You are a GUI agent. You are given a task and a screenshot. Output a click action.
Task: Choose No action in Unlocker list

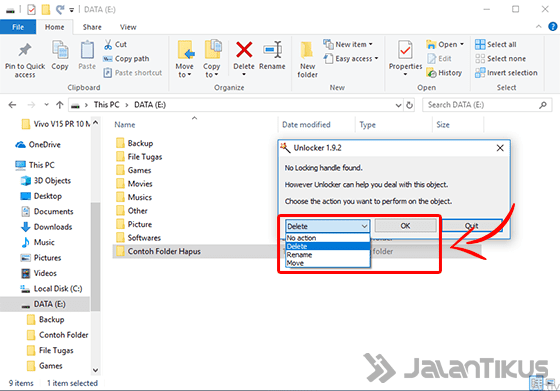point(328,238)
